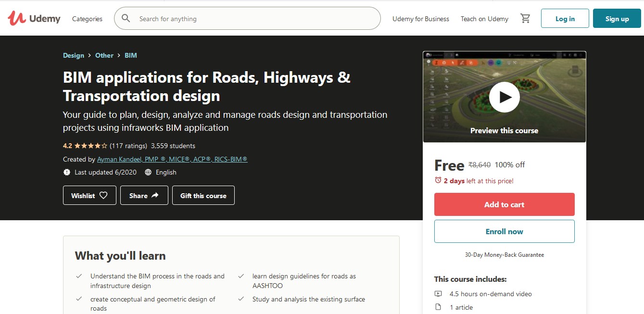This screenshot has height=314, width=644.
Task: Go to Other breadcrumb
Action: coord(104,55)
